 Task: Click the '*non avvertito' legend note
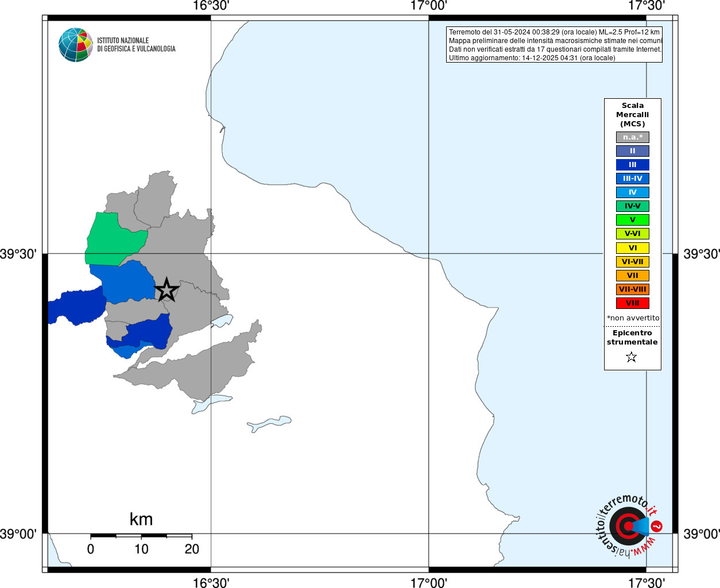pos(633,318)
